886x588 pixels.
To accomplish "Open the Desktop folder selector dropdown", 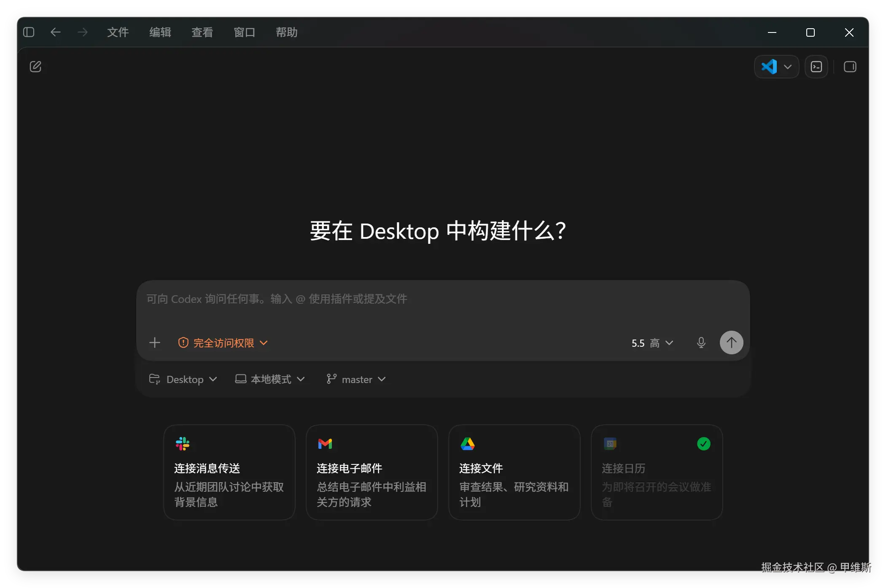I will click(183, 379).
